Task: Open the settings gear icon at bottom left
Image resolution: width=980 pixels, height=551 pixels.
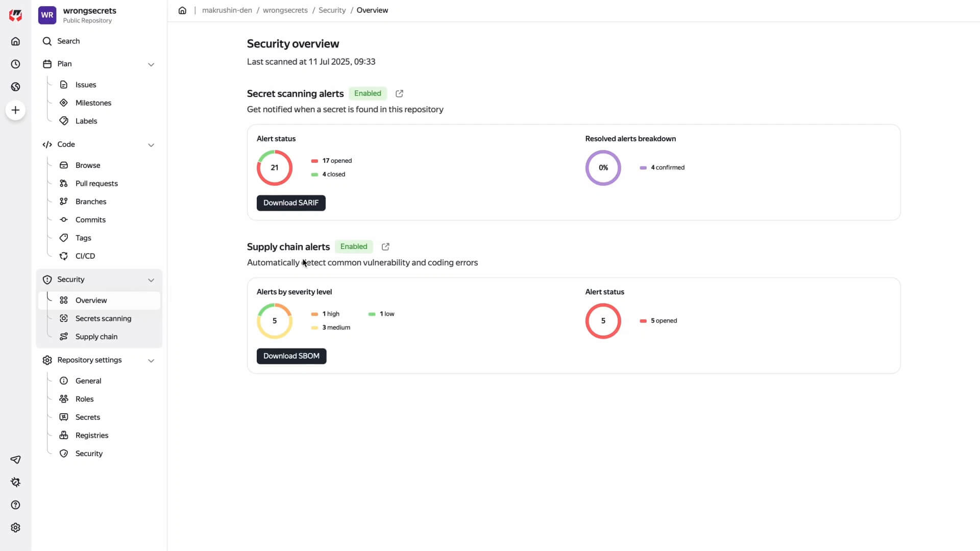Action: click(x=15, y=528)
